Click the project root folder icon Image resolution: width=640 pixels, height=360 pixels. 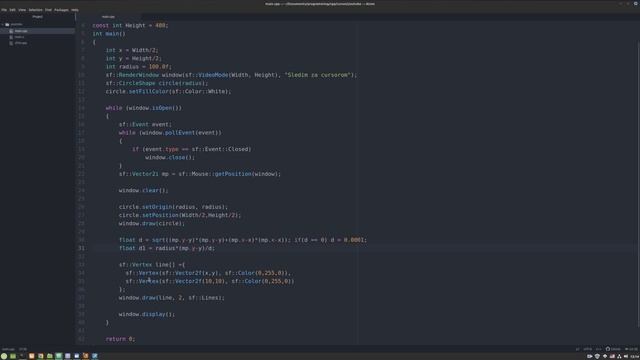pyautogui.click(x=7, y=24)
